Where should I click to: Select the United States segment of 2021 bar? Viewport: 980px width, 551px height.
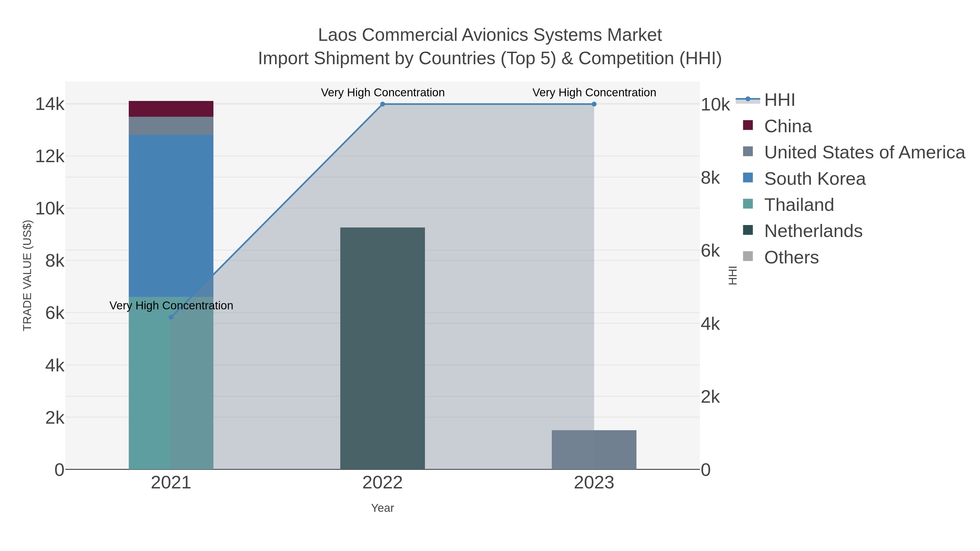(x=171, y=126)
